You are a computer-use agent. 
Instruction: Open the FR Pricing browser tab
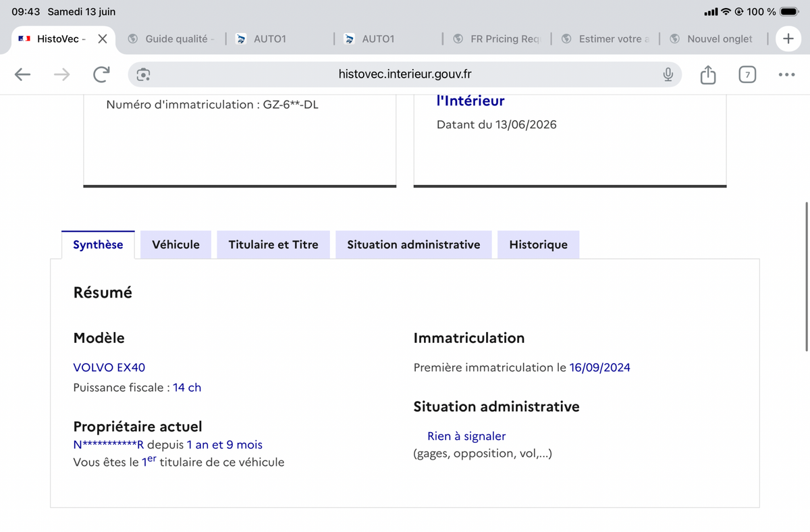coord(497,38)
